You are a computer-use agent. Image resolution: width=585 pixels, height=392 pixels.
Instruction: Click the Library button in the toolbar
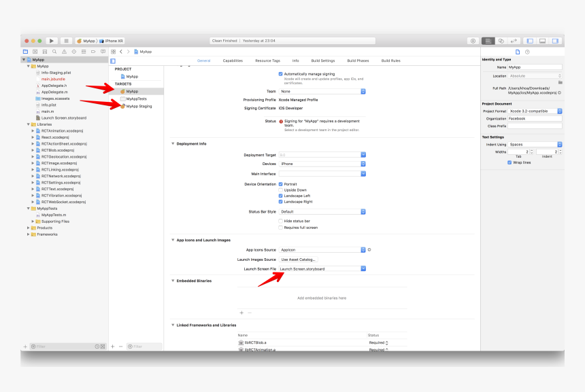(x=473, y=41)
